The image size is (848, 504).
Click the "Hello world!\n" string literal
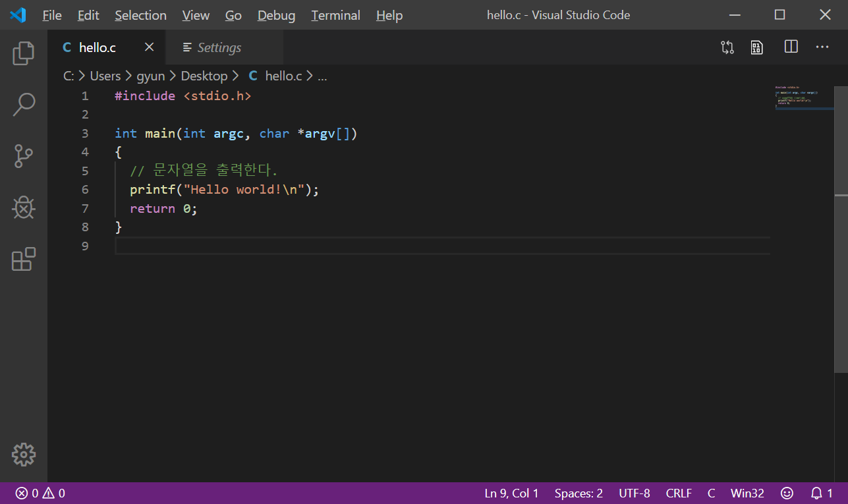(244, 190)
